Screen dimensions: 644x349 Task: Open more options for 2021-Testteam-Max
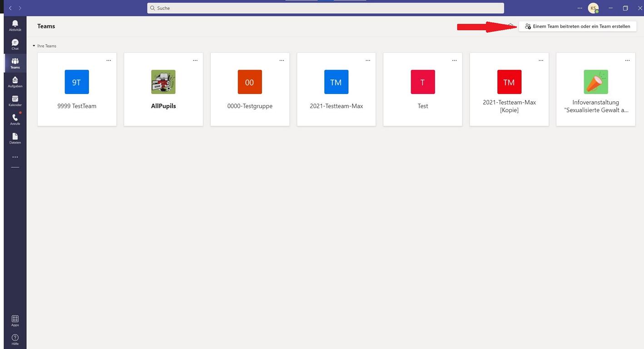(x=368, y=60)
